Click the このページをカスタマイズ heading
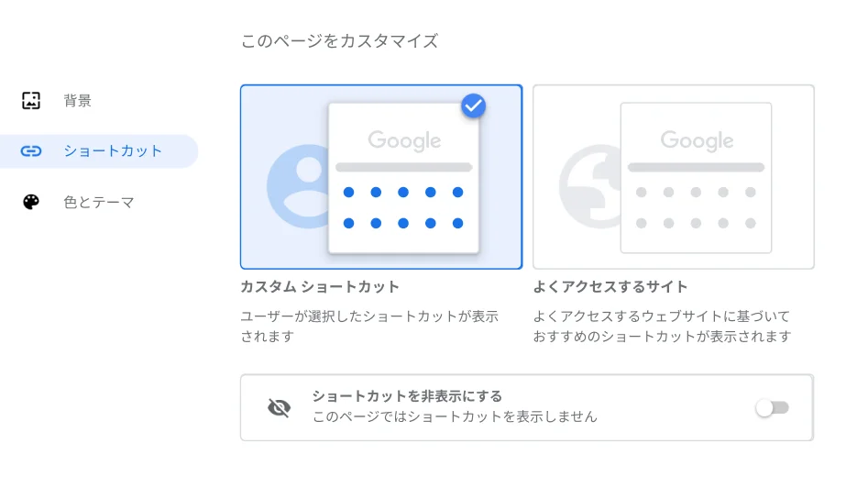 [339, 41]
